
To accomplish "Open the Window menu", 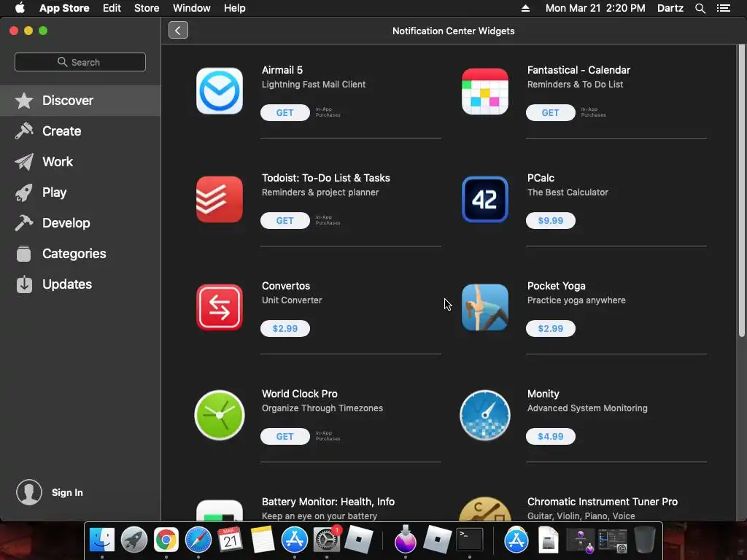I will (x=192, y=8).
